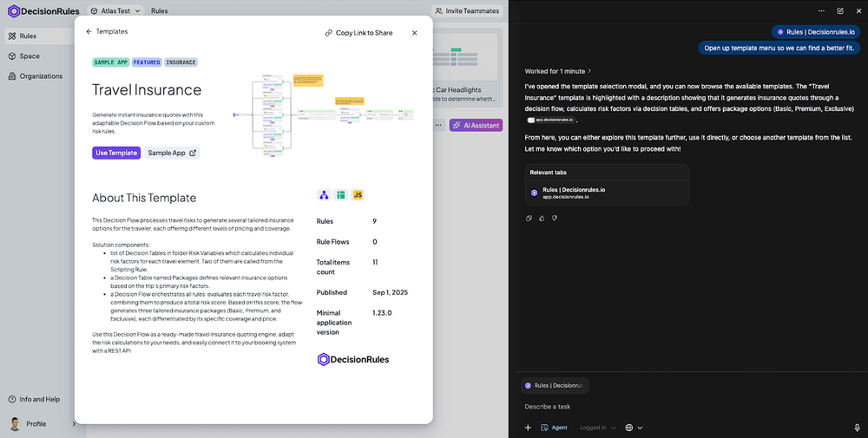Viewport: 868px width, 438px height.
Task: Open assistant panel more options menu
Action: [821, 10]
